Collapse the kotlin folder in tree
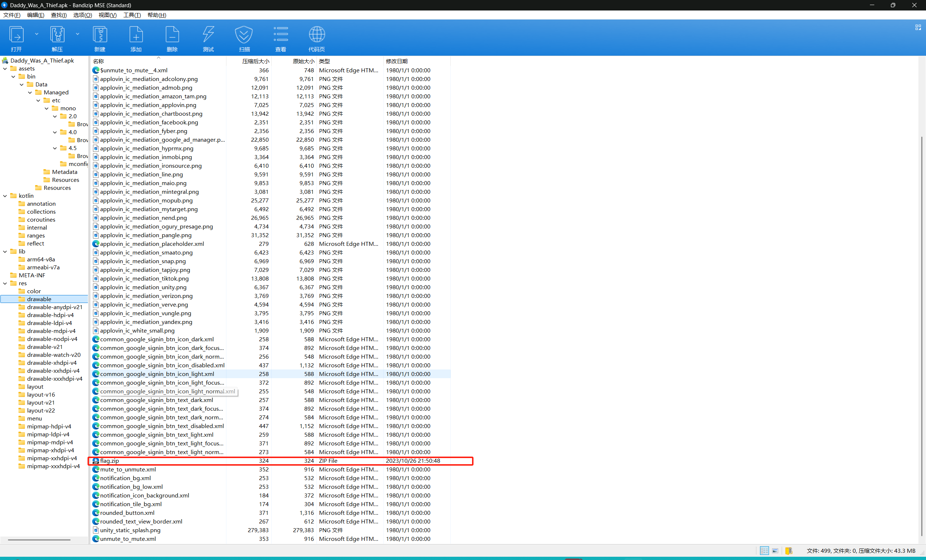926x560 pixels. tap(5, 196)
